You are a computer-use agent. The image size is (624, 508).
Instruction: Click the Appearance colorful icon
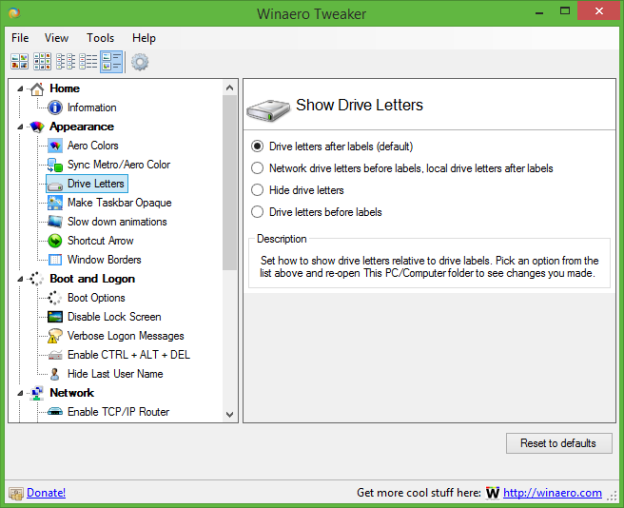37,127
